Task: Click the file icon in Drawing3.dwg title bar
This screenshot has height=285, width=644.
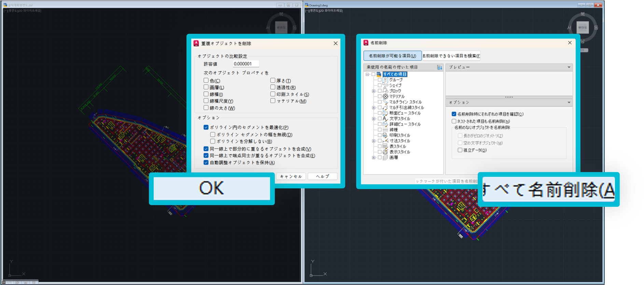Action: 307,5
